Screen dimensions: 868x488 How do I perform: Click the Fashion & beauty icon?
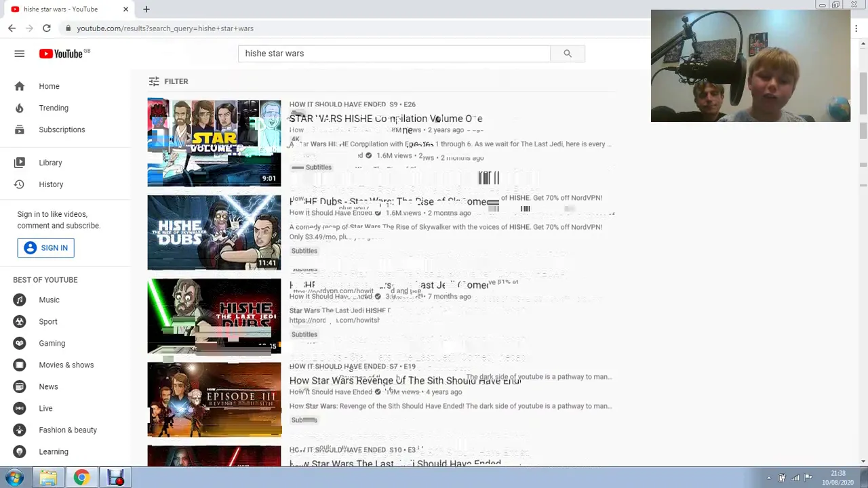19,430
